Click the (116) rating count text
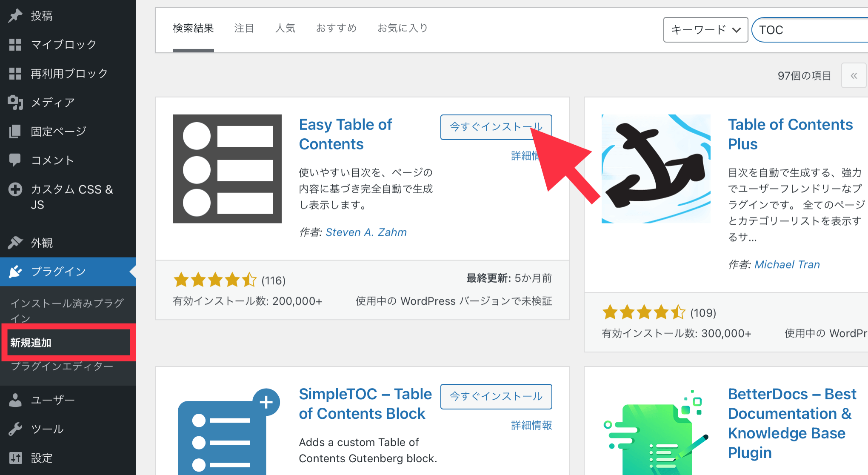 pyautogui.click(x=273, y=280)
